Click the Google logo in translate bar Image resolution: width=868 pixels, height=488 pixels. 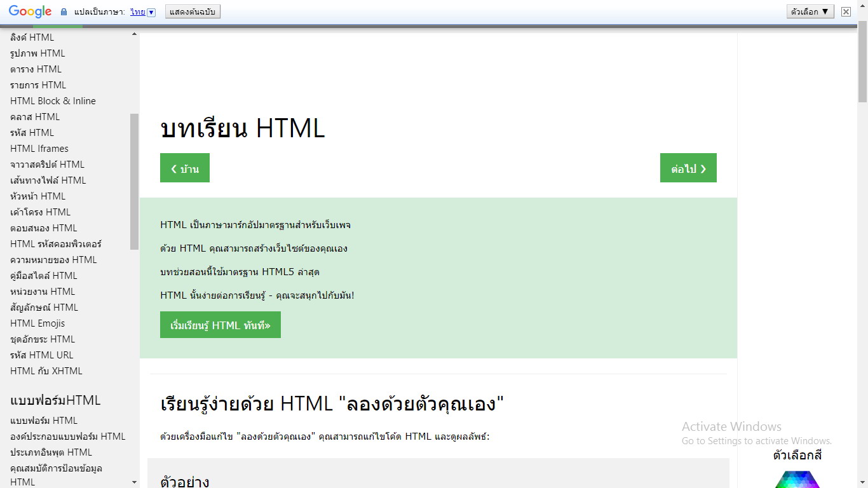30,11
